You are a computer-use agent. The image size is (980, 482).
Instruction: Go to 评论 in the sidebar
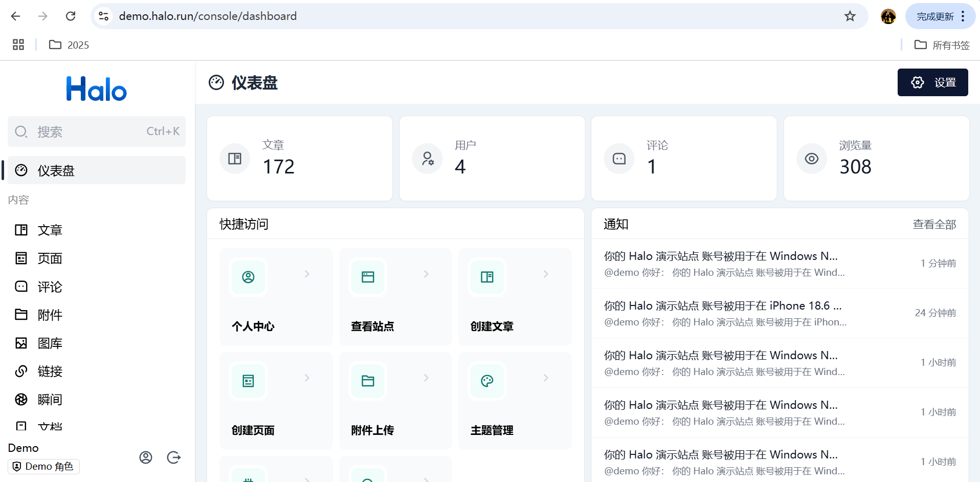point(50,287)
